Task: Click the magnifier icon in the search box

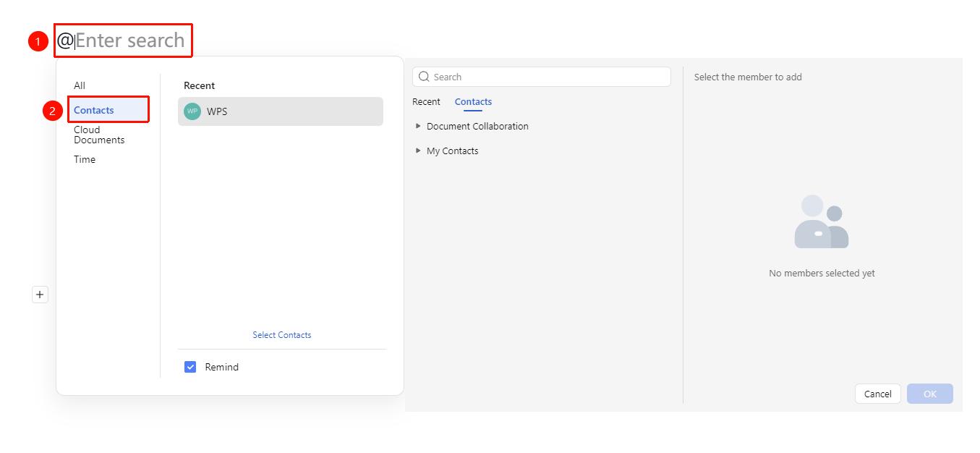Action: pyautogui.click(x=425, y=77)
